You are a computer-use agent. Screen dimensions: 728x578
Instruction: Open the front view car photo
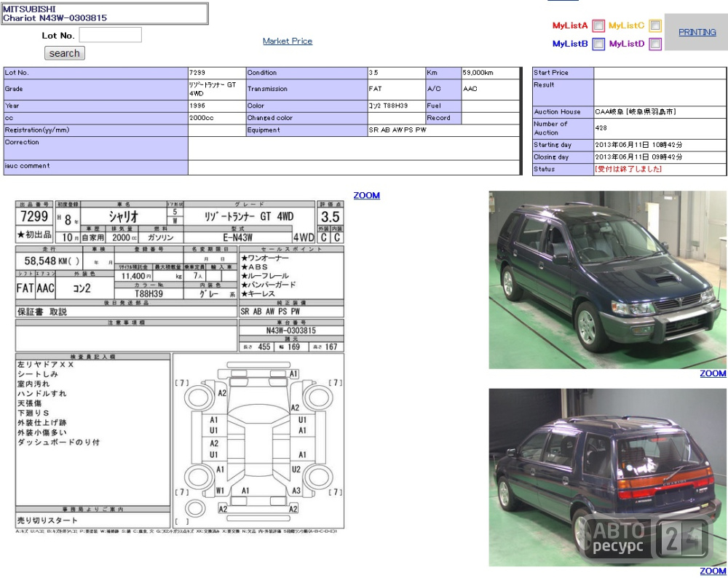pyautogui.click(x=608, y=280)
